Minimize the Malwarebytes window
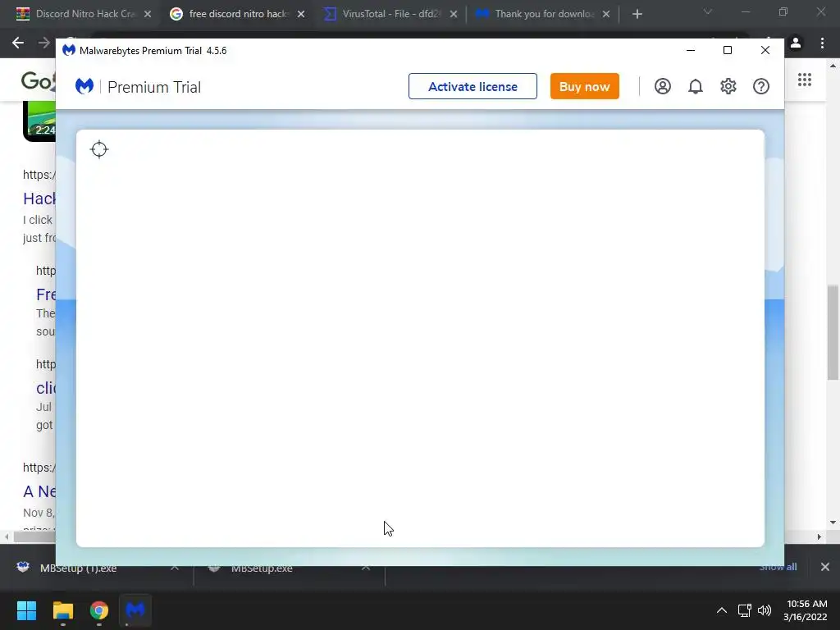 [691, 50]
